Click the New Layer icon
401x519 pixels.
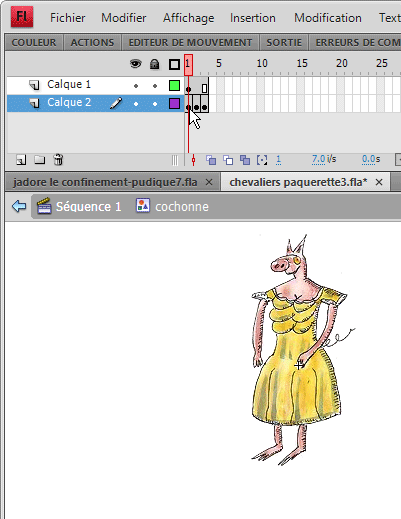(x=21, y=160)
